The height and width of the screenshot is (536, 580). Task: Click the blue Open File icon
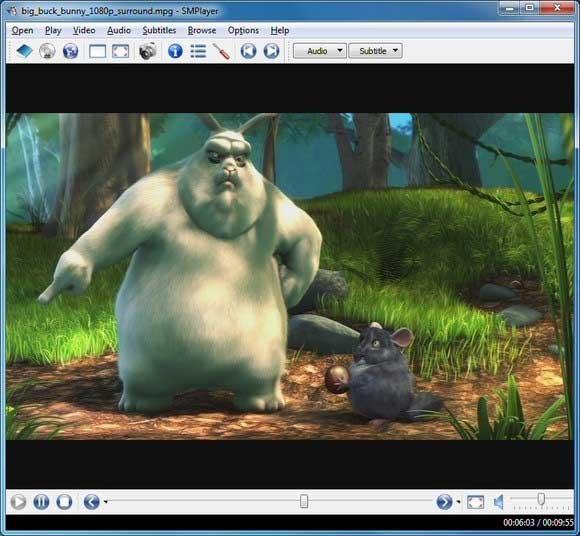(x=25, y=51)
